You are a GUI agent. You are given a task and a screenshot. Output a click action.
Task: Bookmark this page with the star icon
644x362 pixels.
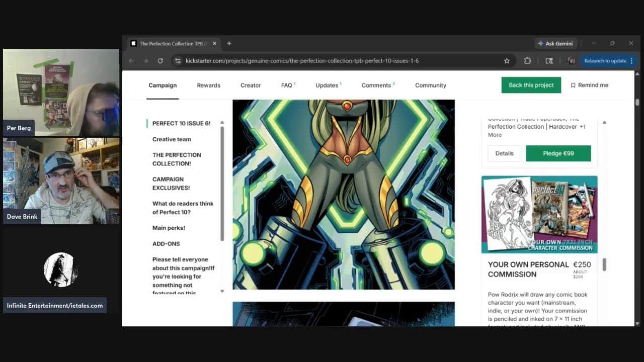tap(507, 61)
